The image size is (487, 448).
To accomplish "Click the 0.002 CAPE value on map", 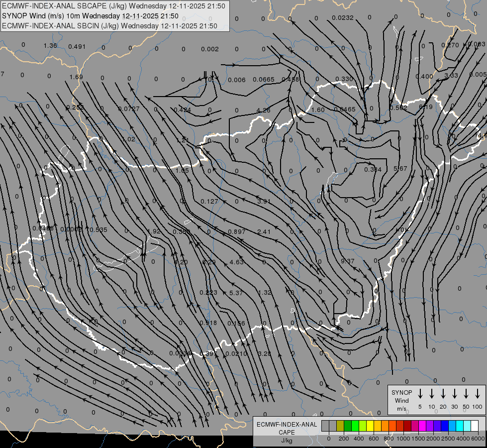I will (x=209, y=49).
